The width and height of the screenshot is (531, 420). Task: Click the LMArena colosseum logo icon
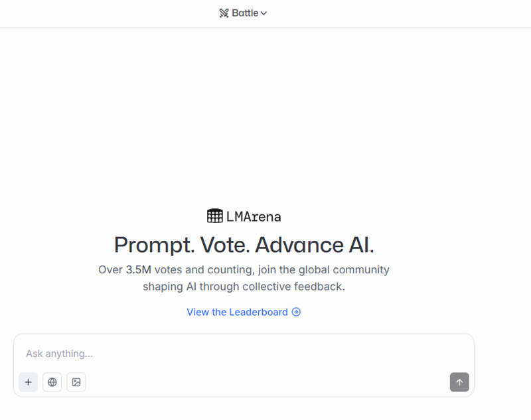(x=214, y=216)
